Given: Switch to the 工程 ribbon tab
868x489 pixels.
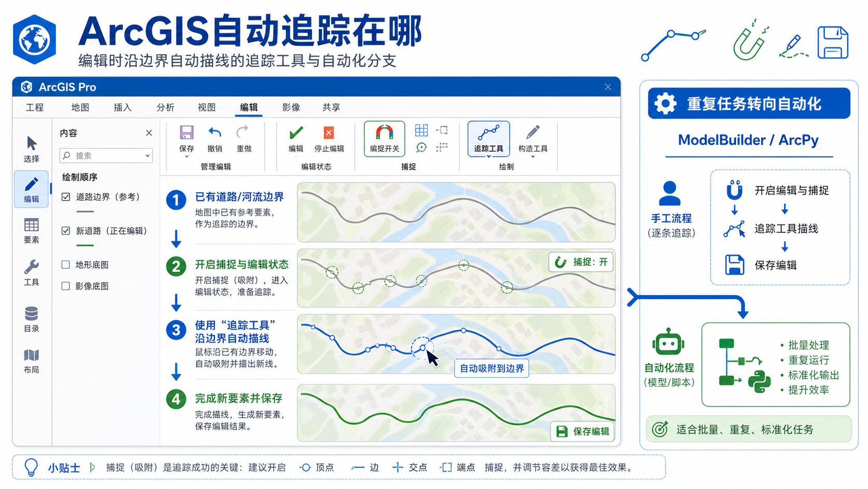Looking at the screenshot, I should click(x=35, y=107).
